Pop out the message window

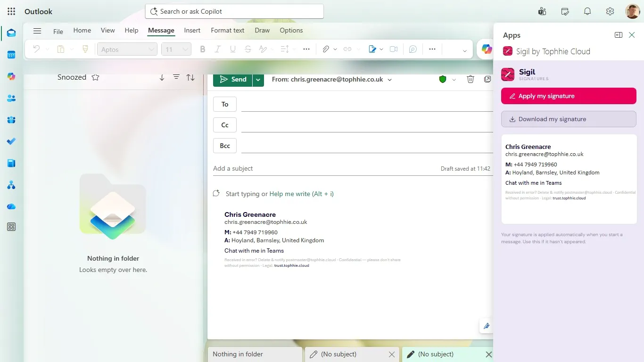[487, 79]
